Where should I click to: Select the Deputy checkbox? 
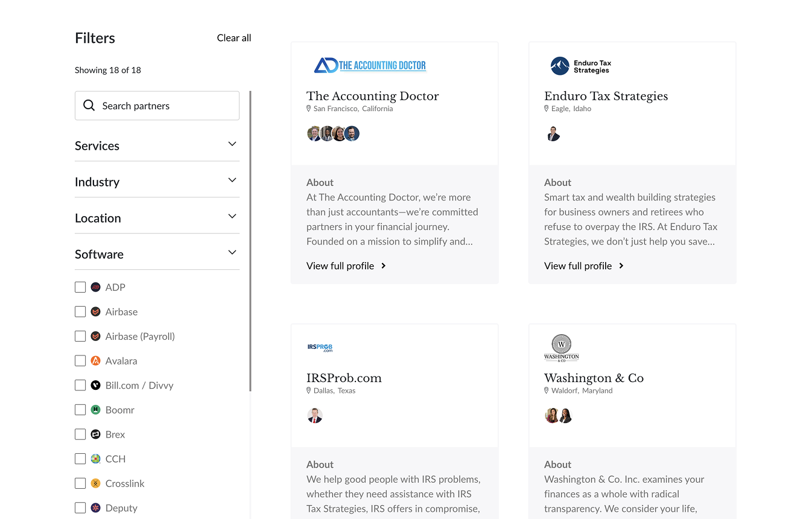[80, 508]
